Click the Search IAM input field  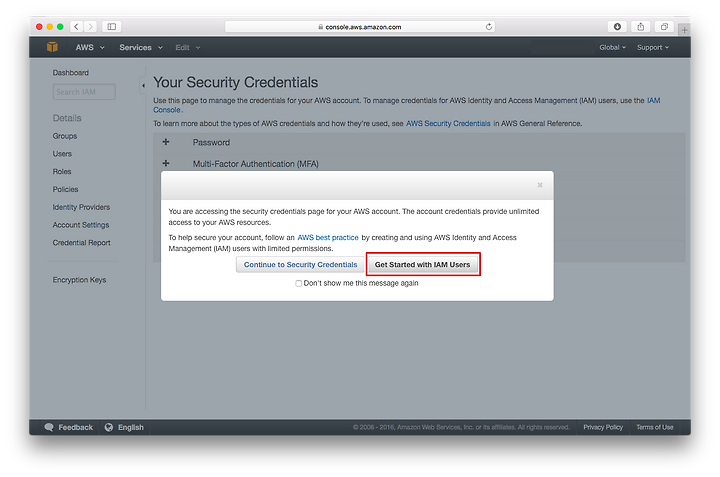(84, 92)
